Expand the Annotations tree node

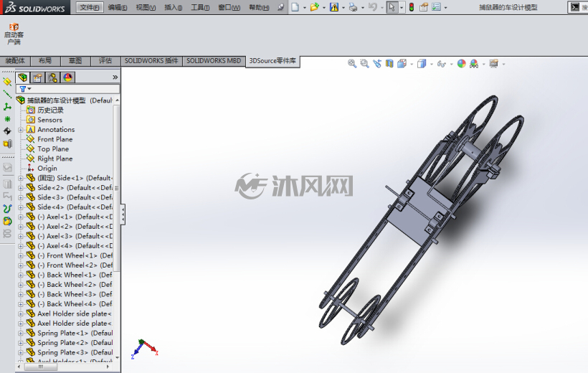coord(21,130)
